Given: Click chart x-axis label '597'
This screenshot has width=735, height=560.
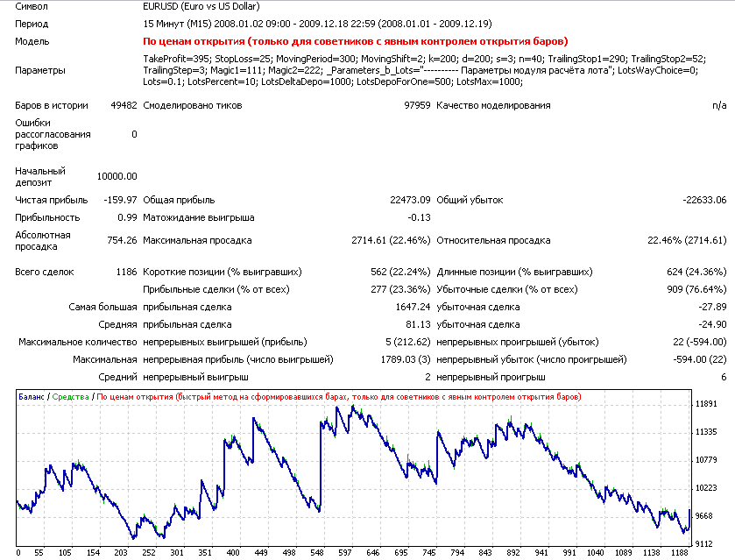Looking at the screenshot, I should [x=345, y=553].
